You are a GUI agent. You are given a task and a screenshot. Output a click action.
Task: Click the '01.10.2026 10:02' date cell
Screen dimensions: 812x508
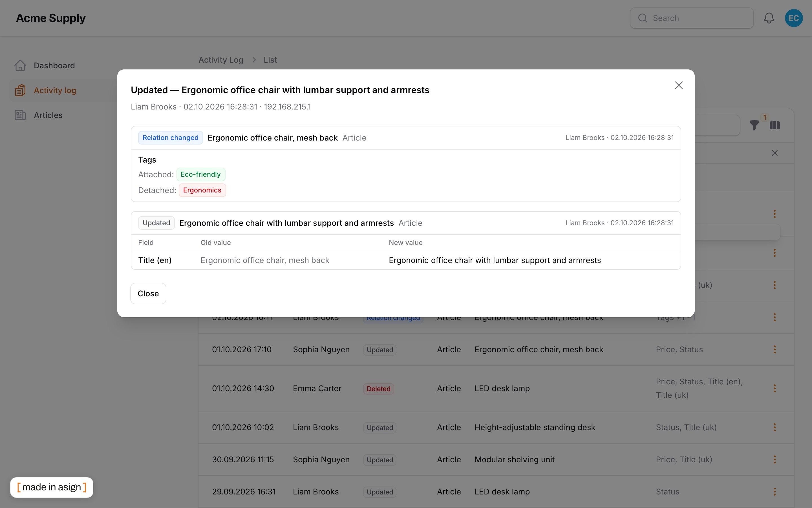click(x=243, y=427)
